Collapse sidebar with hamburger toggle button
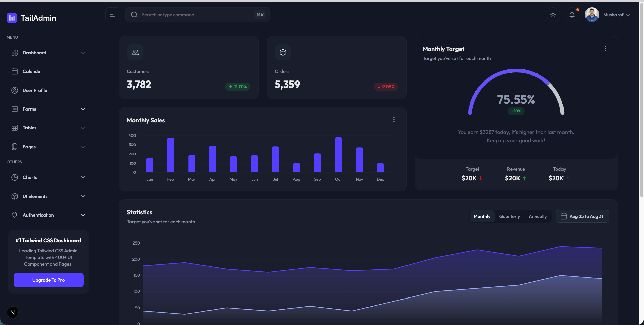The width and height of the screenshot is (644, 325). (x=113, y=15)
